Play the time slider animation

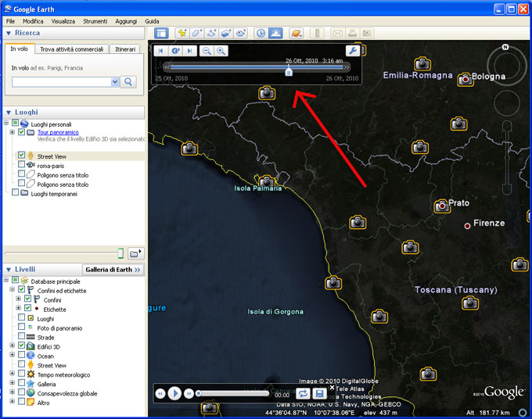175,51
